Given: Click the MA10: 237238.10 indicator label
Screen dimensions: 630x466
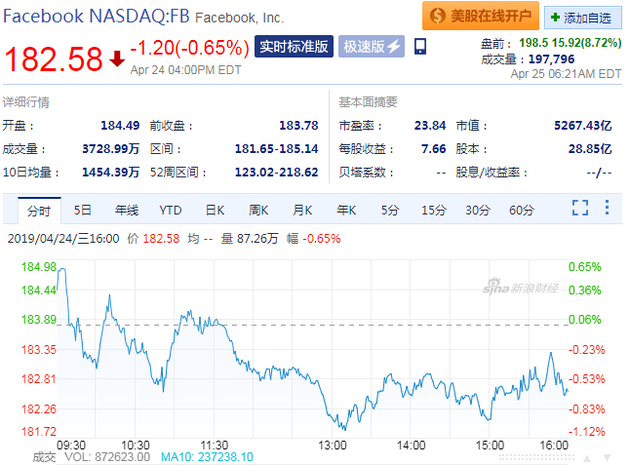Looking at the screenshot, I should click(207, 457).
